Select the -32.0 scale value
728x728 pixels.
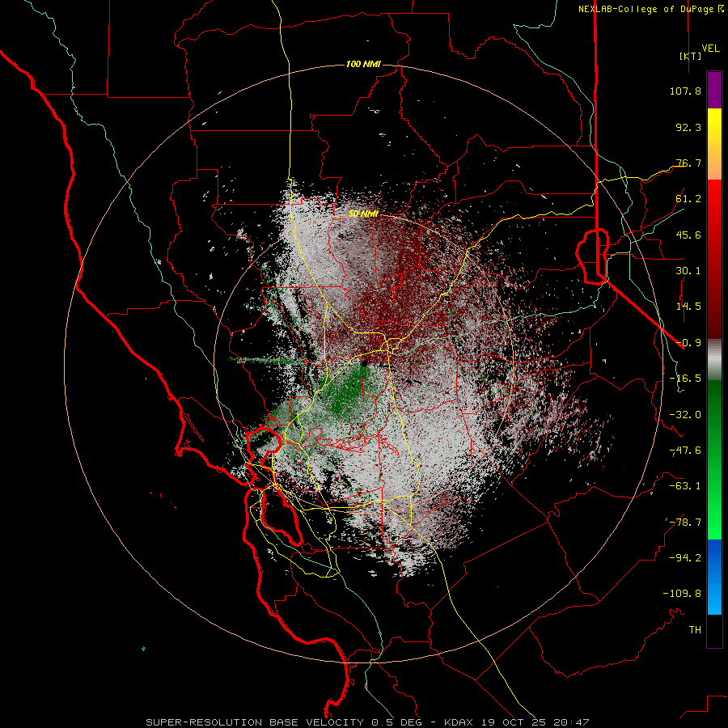coord(685,415)
